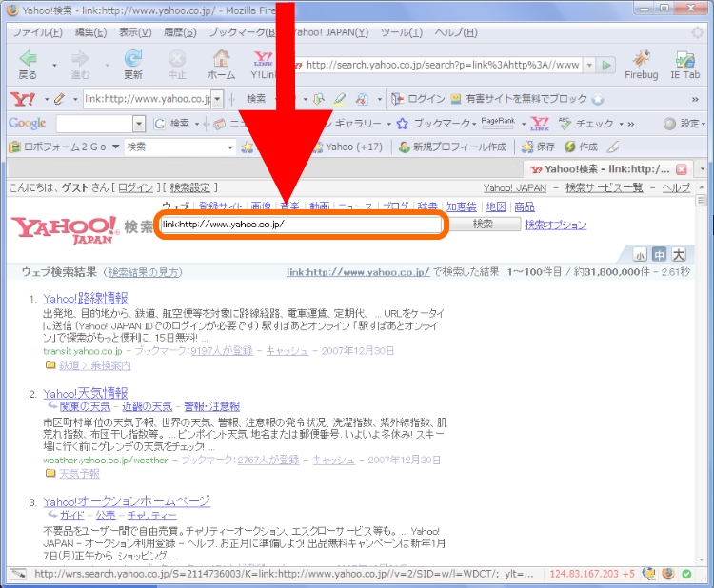Open the Firebug beetle icon
The height and width of the screenshot is (588, 714).
point(641,59)
